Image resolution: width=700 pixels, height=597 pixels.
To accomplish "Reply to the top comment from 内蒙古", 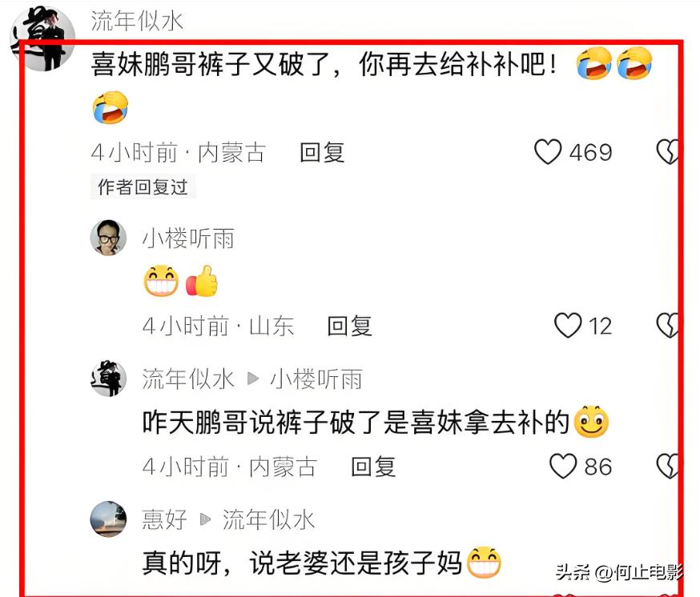I will click(322, 153).
